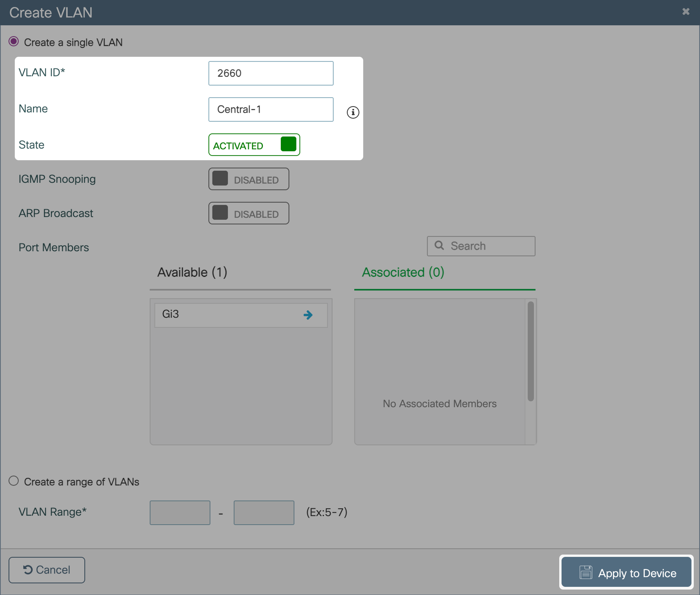
Task: Click the save icon on Apply to Device
Action: (x=586, y=572)
